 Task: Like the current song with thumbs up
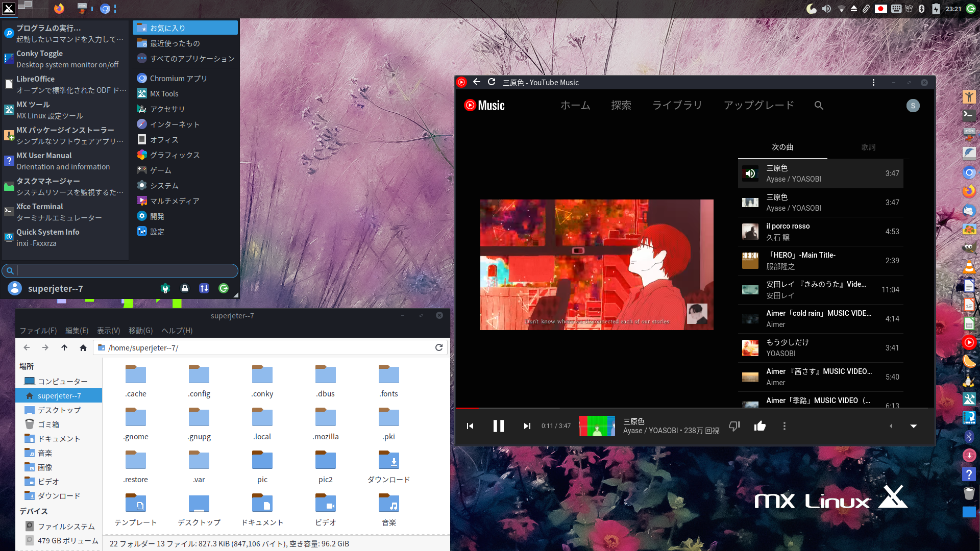click(760, 426)
